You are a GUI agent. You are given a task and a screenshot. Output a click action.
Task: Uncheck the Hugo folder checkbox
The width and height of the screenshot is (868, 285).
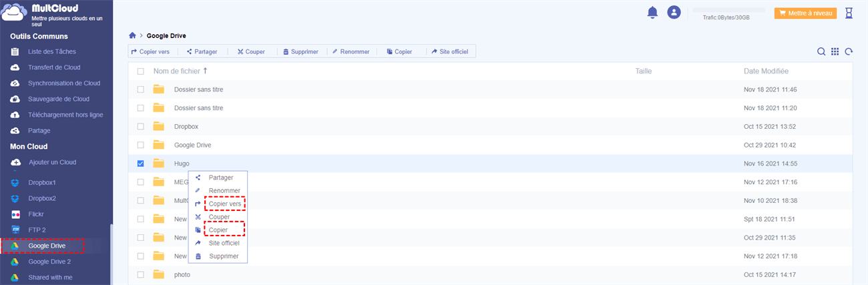[x=140, y=164]
